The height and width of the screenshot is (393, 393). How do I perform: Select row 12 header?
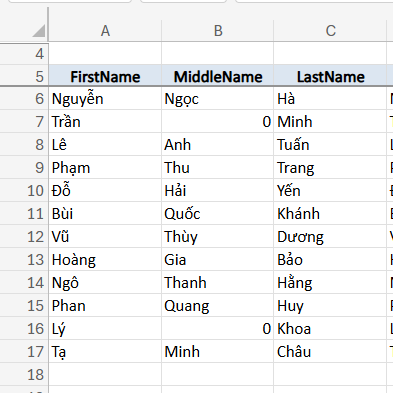(24, 237)
